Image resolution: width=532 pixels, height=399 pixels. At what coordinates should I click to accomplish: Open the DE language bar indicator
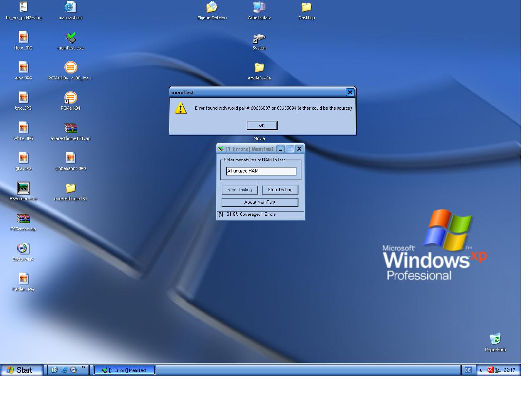tap(468, 370)
